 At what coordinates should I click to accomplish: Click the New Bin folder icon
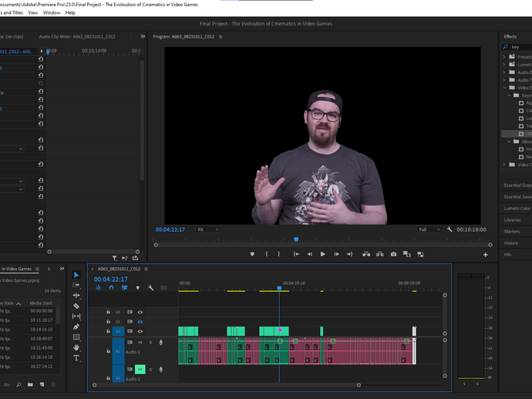click(x=29, y=384)
